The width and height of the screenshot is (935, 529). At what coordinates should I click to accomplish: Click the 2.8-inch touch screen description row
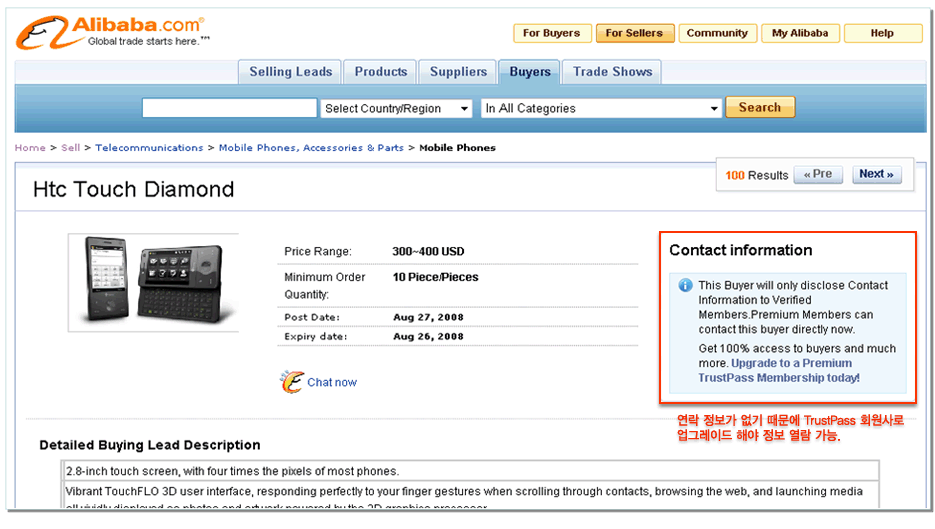coord(471,471)
